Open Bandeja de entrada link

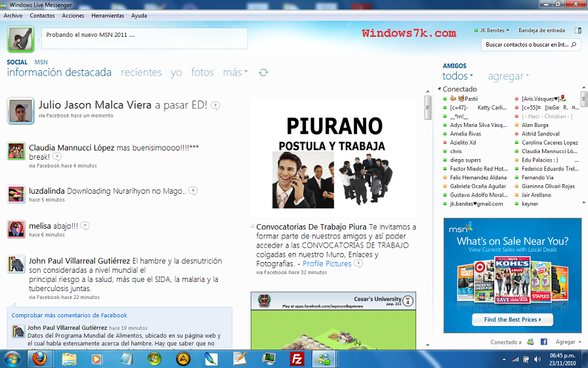[541, 30]
